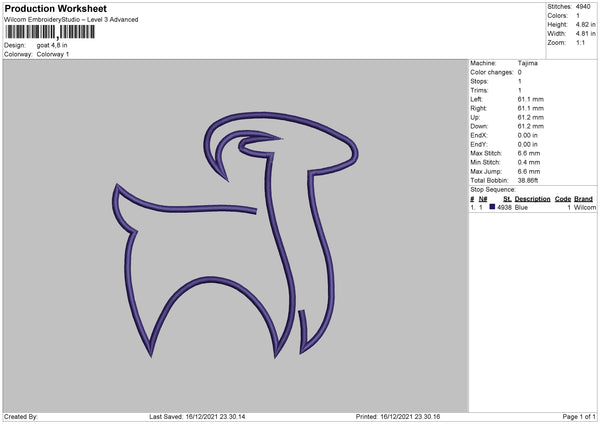Click the Down value 61.2 mm

pos(531,126)
